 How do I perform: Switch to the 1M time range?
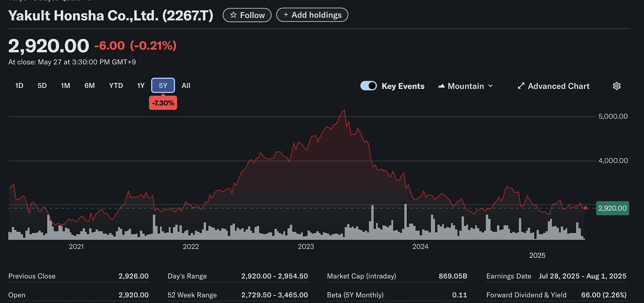[65, 86]
